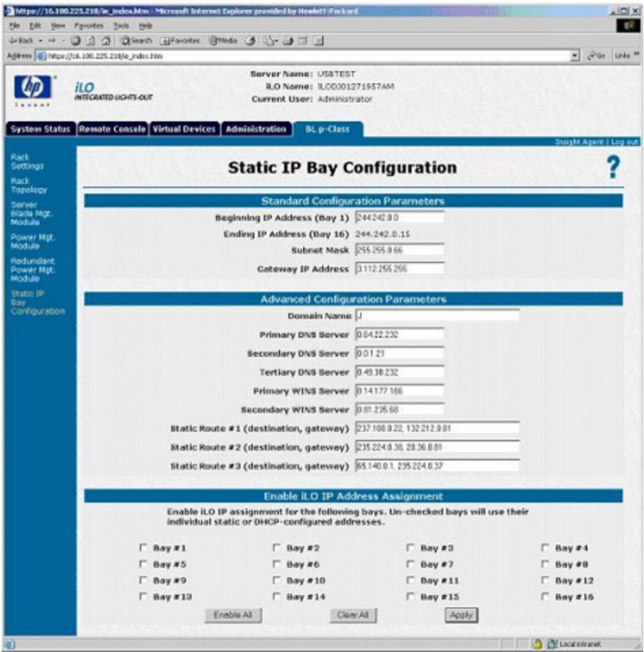Screen dimensions: 644x652
Task: Open the Forward button history dropdown
Action: (63, 41)
